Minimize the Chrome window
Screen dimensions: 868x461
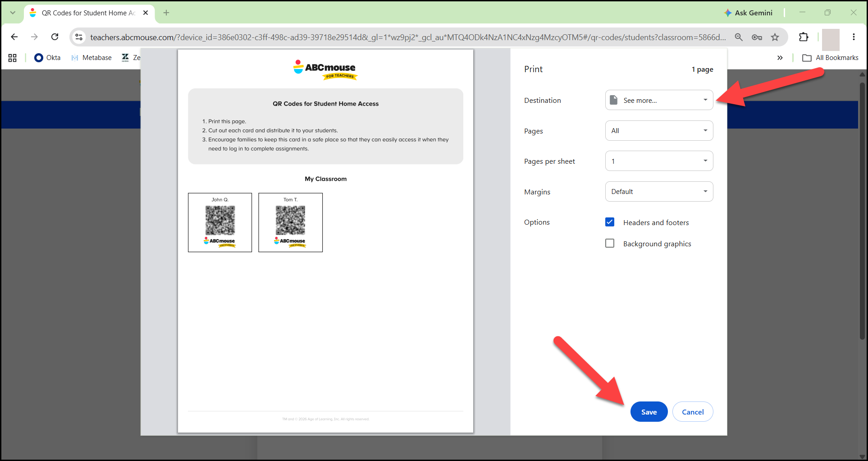(x=802, y=13)
